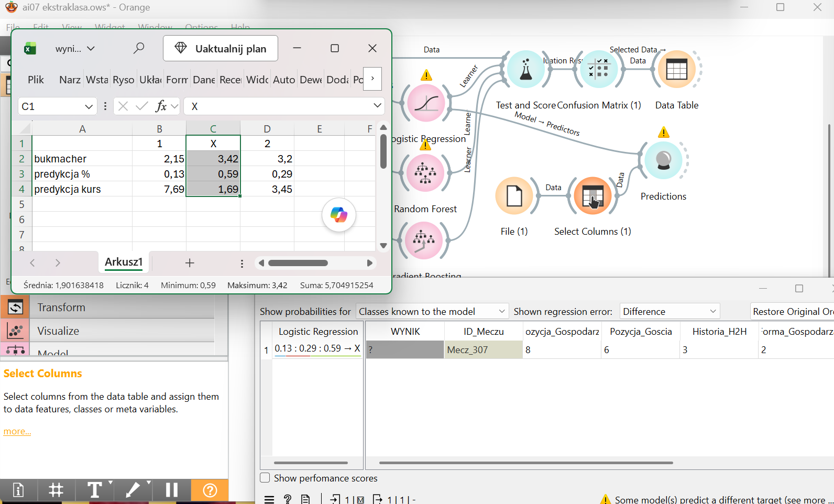
Task: Open the Select Columns (1) widget
Action: tap(592, 196)
